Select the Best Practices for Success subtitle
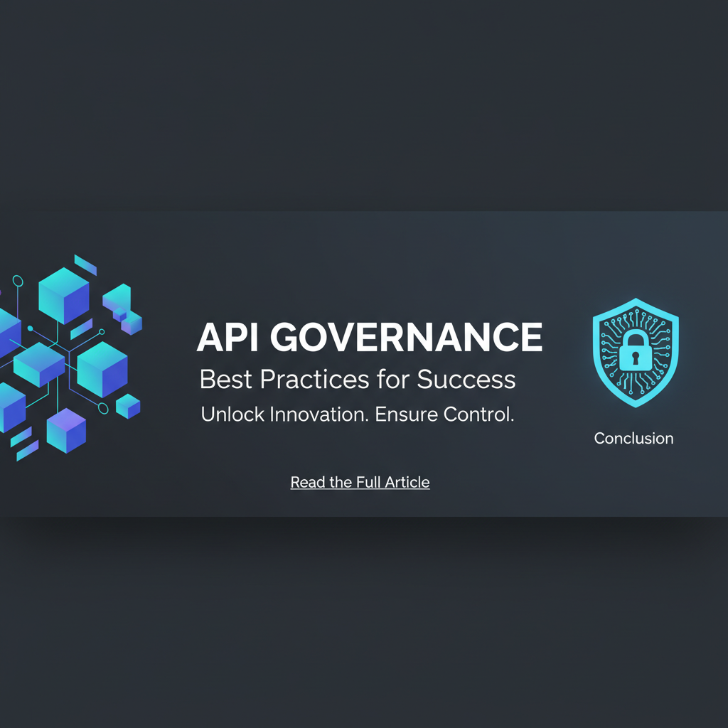Image resolution: width=728 pixels, height=728 pixels. coord(358,379)
